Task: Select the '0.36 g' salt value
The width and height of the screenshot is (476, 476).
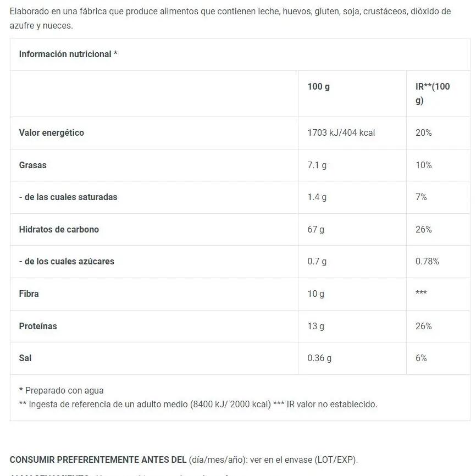Action: 319,358
